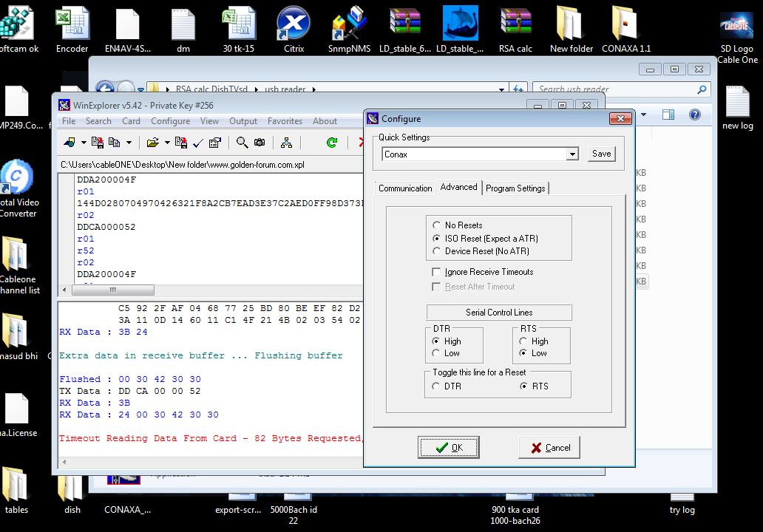Click the help question mark icon in Explorer
Image resolution: width=763 pixels, height=532 pixels.
coord(695,115)
